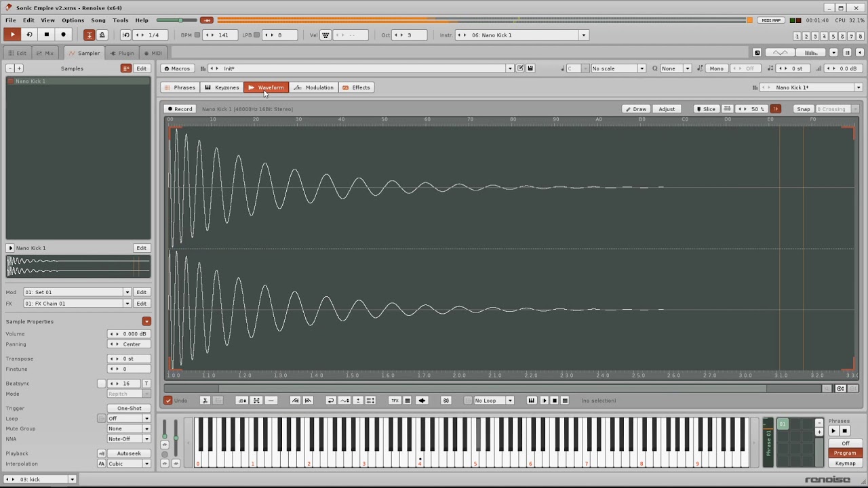This screenshot has width=868, height=488.
Task: Open the No scale dropdown
Action: pos(618,68)
